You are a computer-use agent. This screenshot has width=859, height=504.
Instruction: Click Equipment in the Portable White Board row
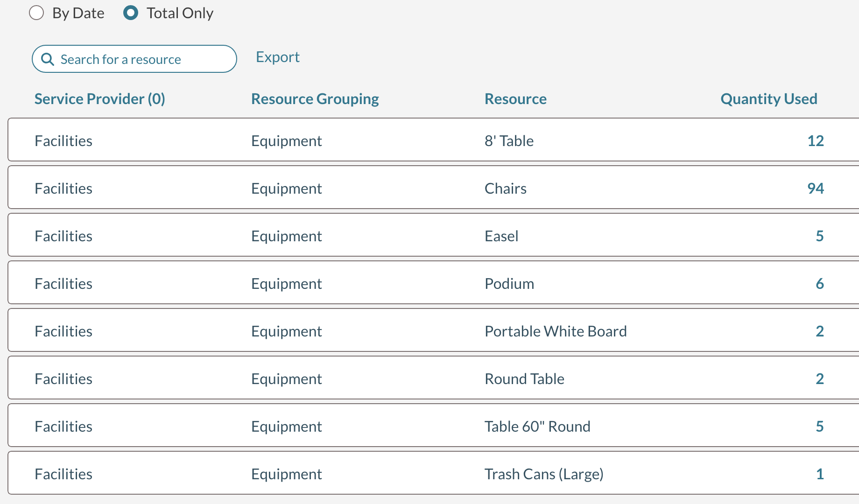[x=287, y=331]
